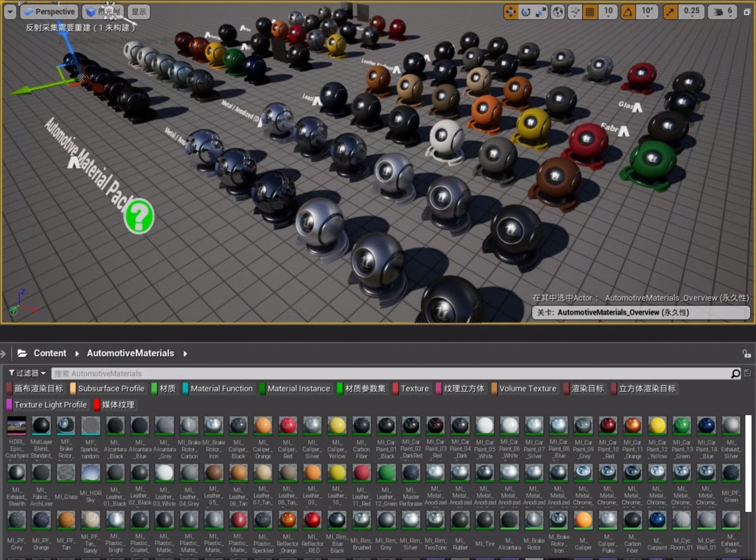The width and height of the screenshot is (756, 560).
Task: Select MI_PF_Tan asset thumbnail
Action: [66, 520]
